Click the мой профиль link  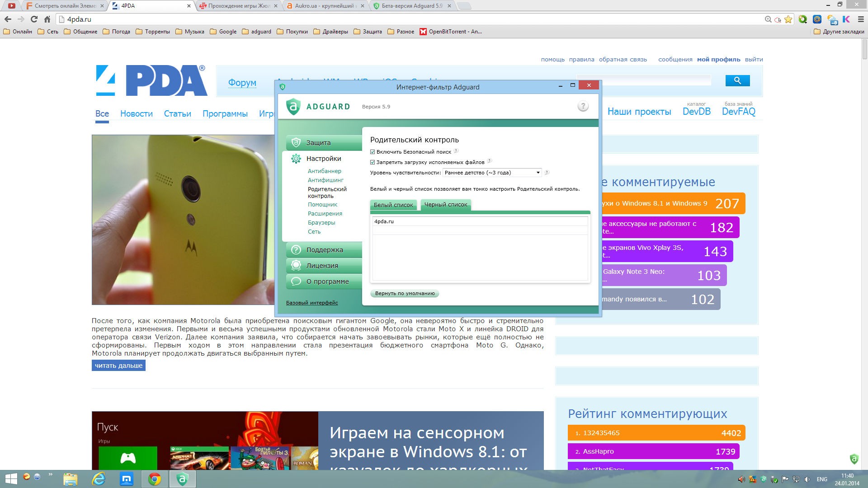tap(719, 59)
